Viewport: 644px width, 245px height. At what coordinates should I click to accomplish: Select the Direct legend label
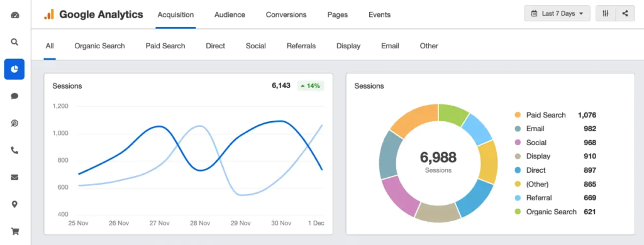point(536,170)
